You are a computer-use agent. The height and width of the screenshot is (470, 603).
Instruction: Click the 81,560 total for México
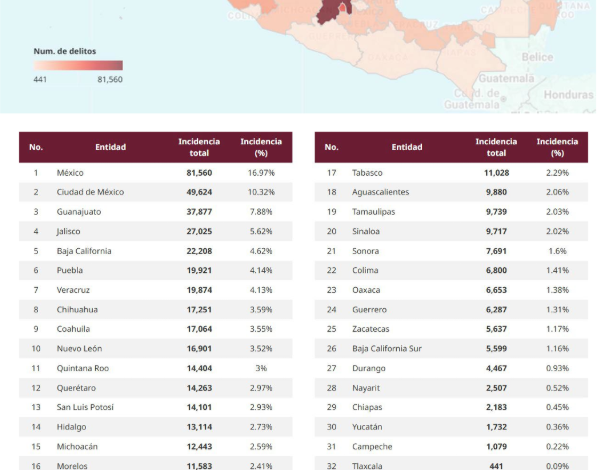[199, 173]
